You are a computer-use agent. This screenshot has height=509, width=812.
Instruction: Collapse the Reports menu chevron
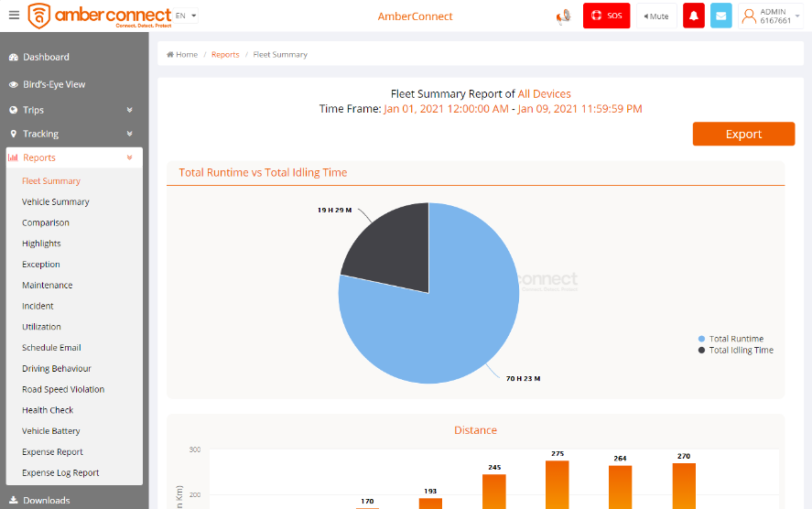tap(129, 157)
